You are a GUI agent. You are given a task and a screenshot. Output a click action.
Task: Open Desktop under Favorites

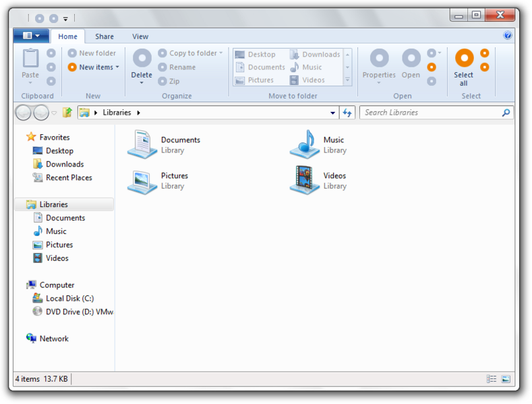53,150
